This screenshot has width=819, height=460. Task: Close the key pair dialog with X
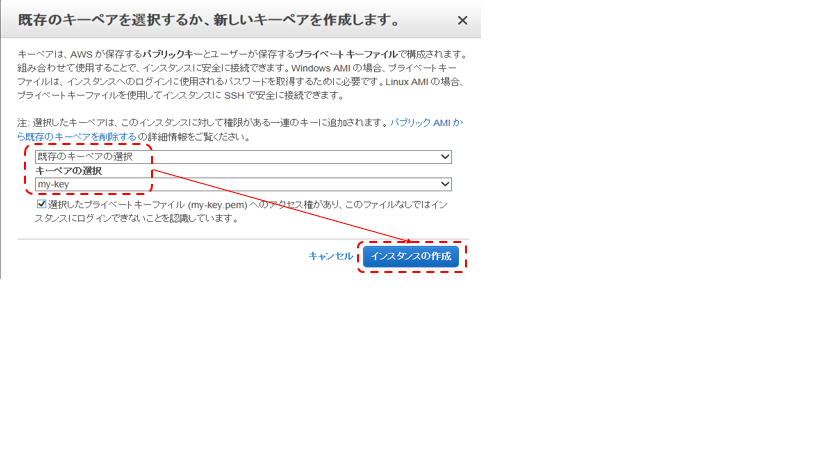tap(462, 20)
